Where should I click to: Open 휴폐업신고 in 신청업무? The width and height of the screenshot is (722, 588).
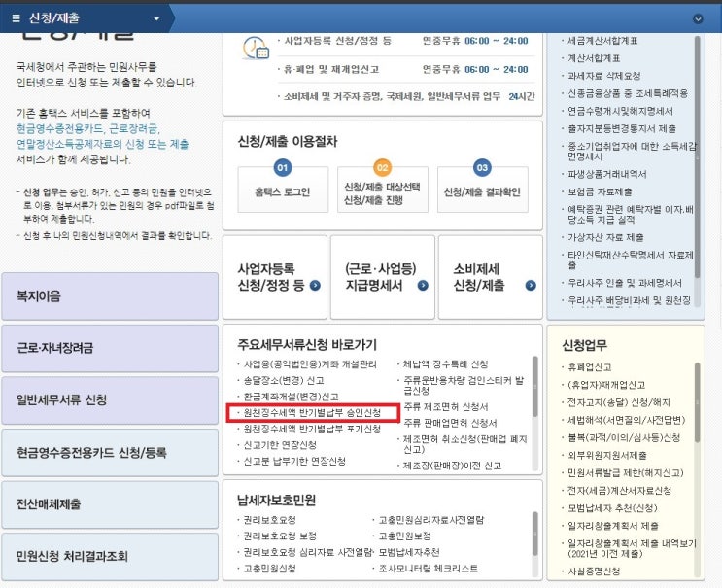click(x=590, y=367)
